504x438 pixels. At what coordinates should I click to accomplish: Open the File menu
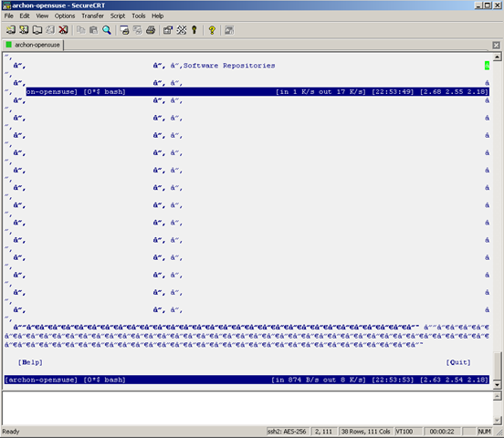click(x=9, y=16)
